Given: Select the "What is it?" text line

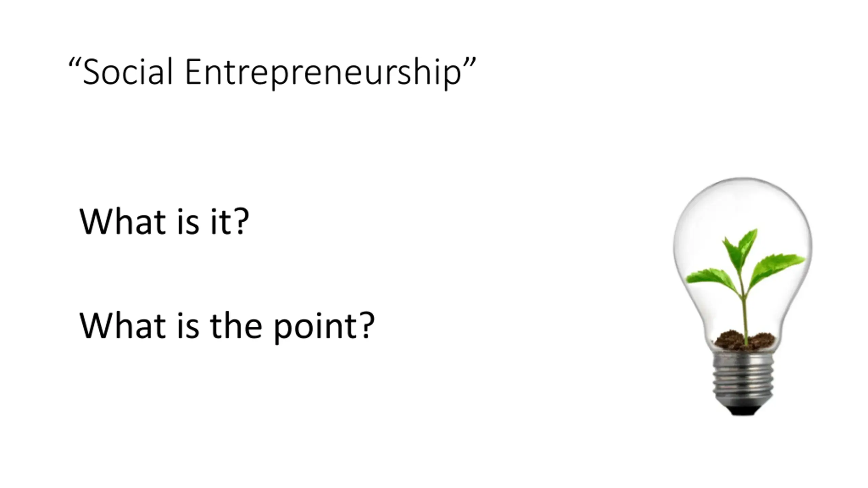Looking at the screenshot, I should pyautogui.click(x=164, y=221).
